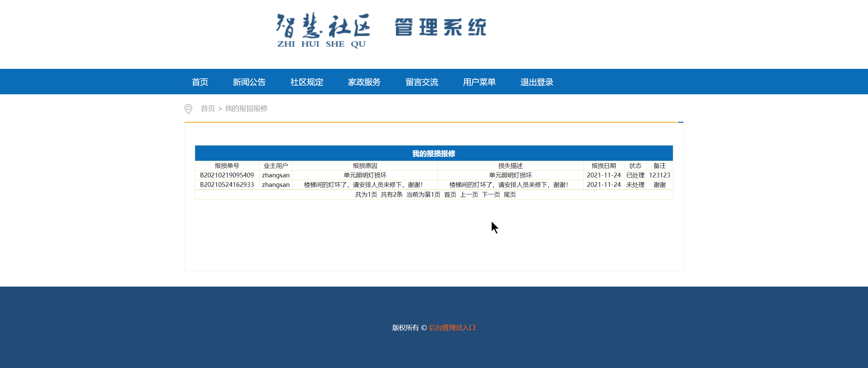Click the 尾页 pagination link
The width and height of the screenshot is (868, 368).
point(510,195)
